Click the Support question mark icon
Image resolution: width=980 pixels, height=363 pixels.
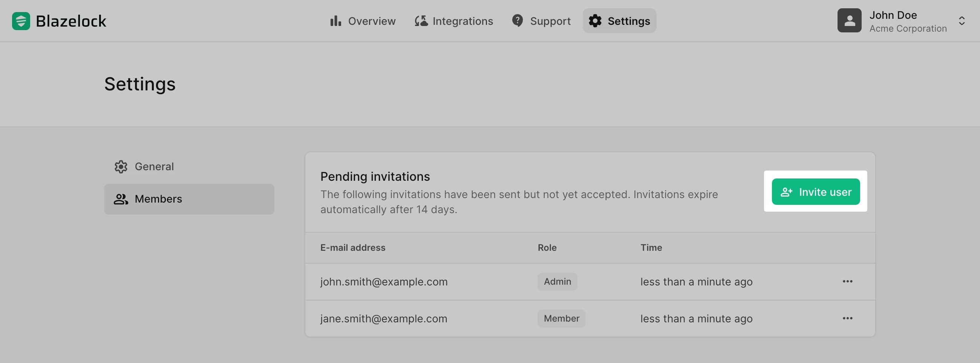(517, 21)
